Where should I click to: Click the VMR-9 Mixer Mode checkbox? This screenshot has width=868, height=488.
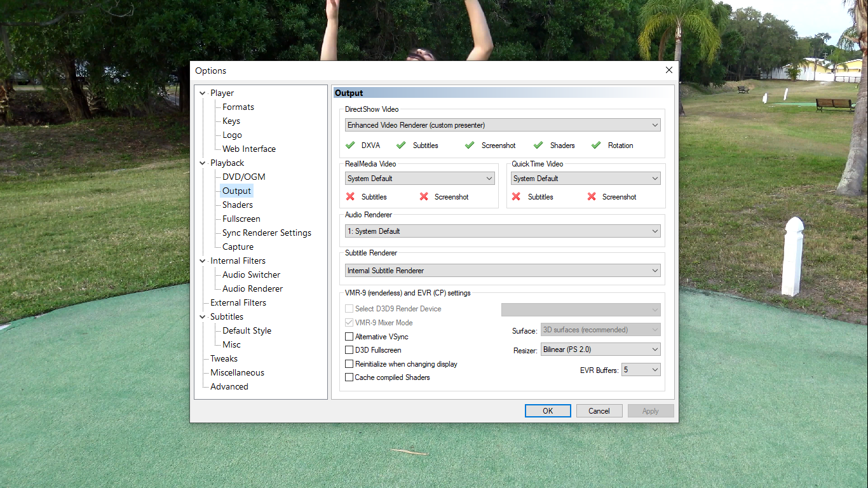pos(349,323)
